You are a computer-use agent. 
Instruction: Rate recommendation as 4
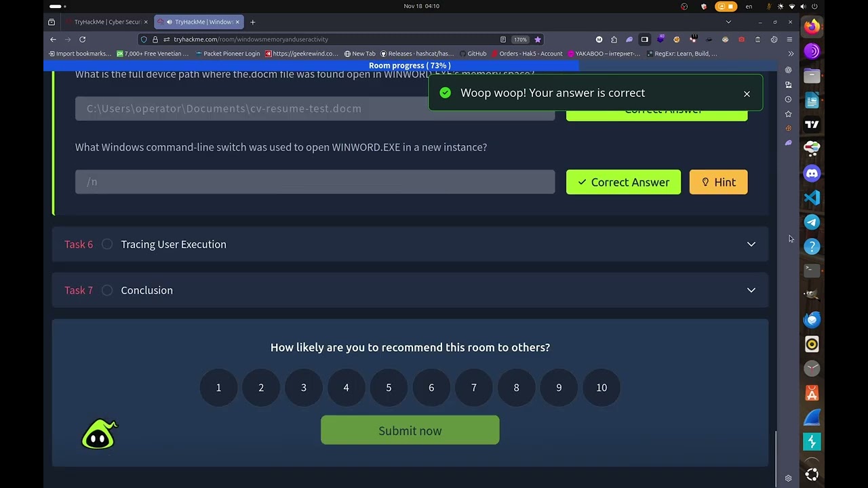click(346, 388)
